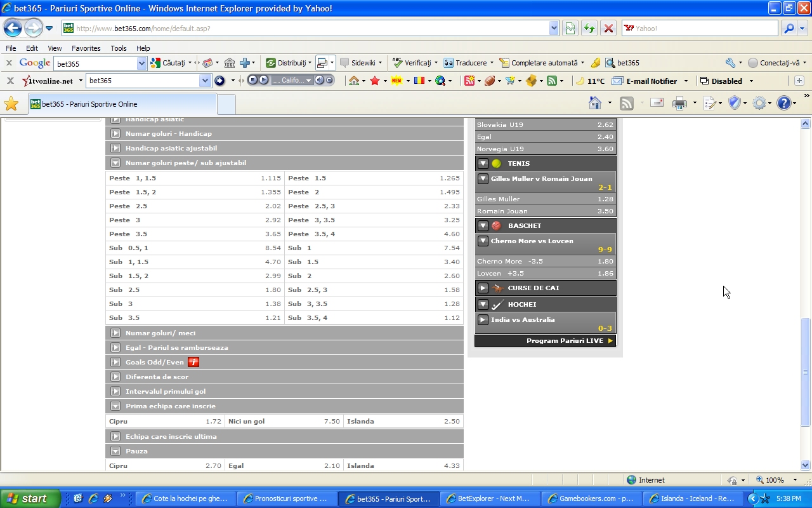Click the Stop loading icon
This screenshot has width=812, height=508.
[x=608, y=28]
